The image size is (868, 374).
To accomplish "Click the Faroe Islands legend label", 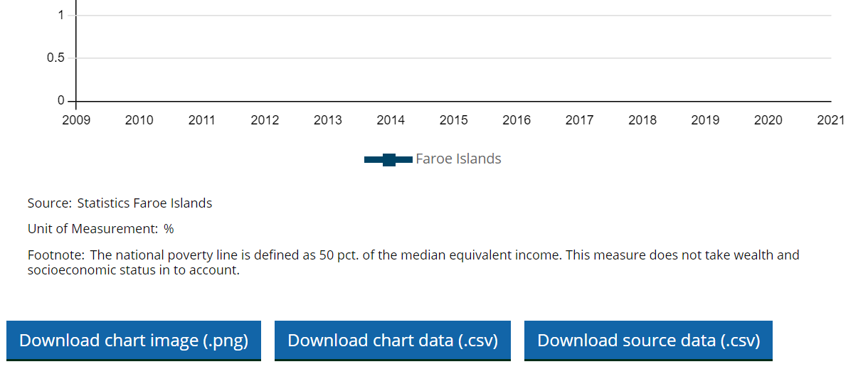I will click(x=458, y=159).
